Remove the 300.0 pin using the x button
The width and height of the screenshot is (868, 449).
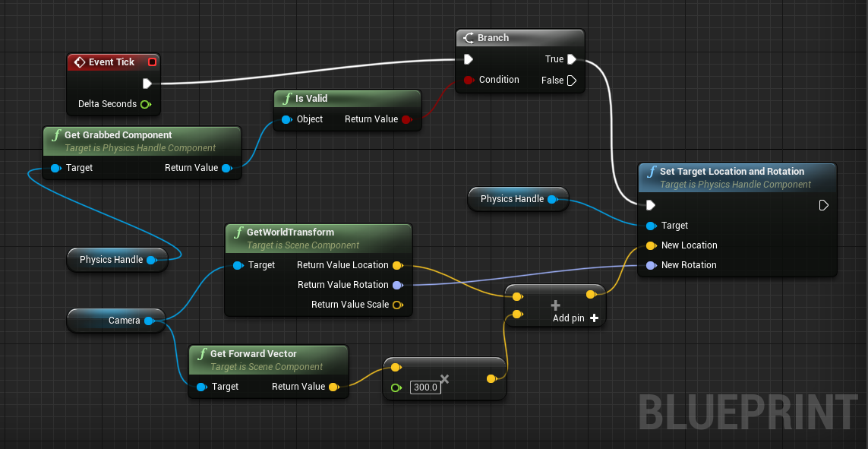[445, 378]
